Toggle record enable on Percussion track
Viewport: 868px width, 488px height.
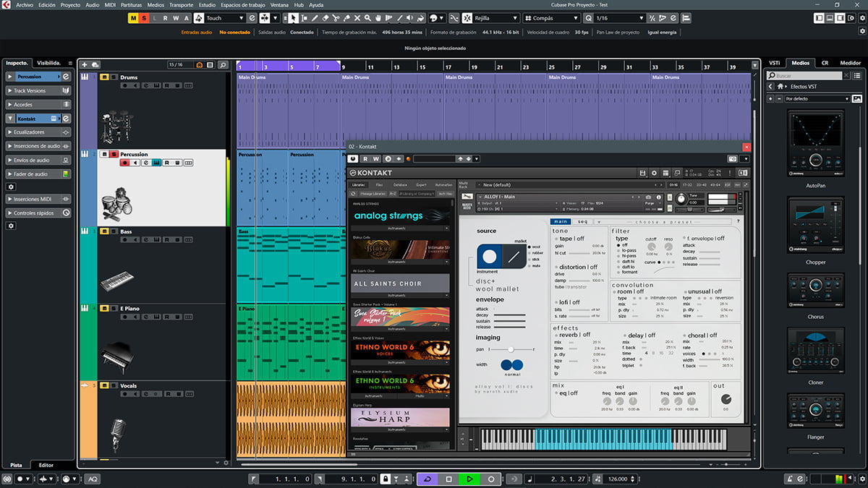(124, 163)
